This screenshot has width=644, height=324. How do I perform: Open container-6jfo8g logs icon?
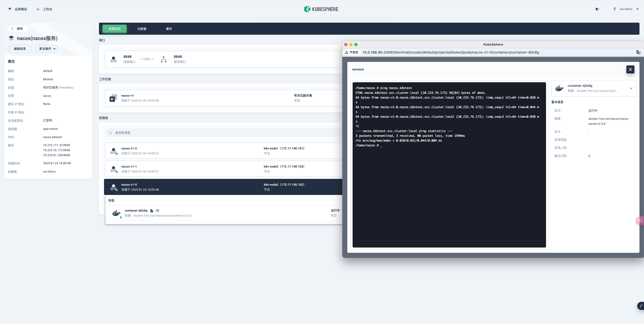152,211
